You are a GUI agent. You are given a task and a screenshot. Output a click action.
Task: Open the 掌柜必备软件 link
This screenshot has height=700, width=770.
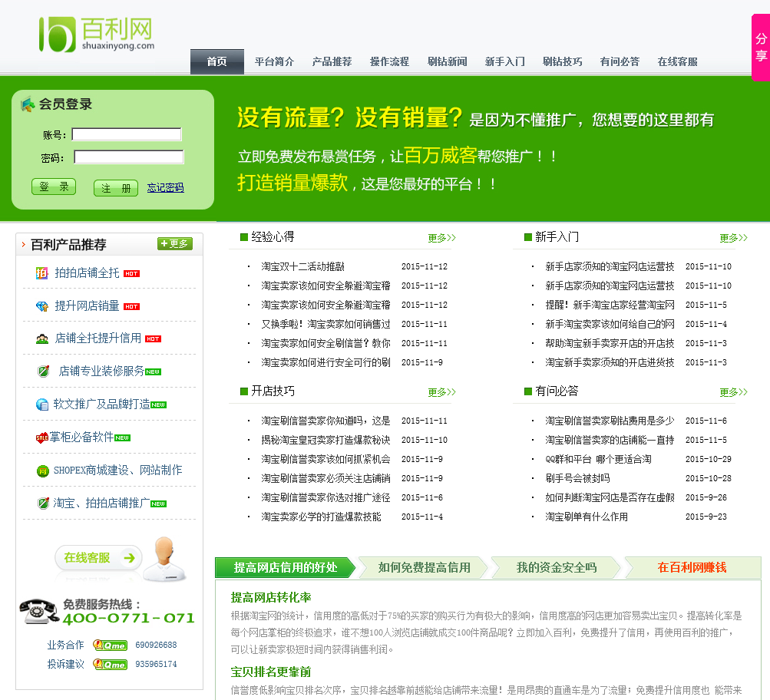coord(81,437)
